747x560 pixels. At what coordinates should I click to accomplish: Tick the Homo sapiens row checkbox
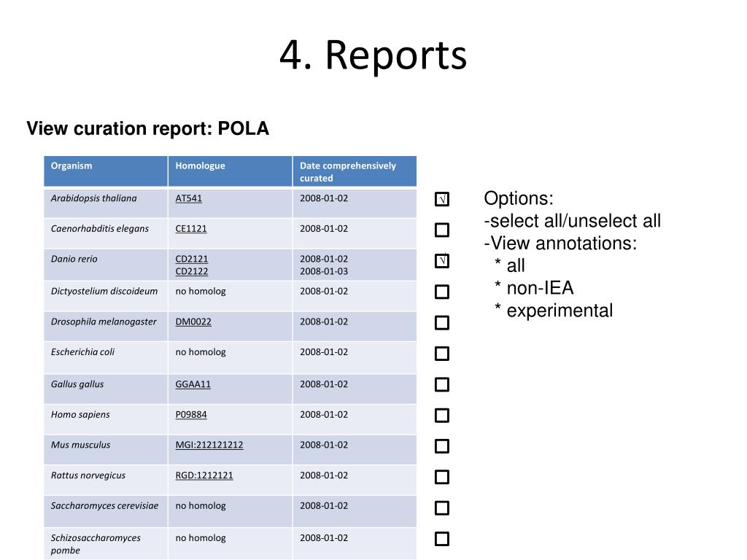[441, 415]
